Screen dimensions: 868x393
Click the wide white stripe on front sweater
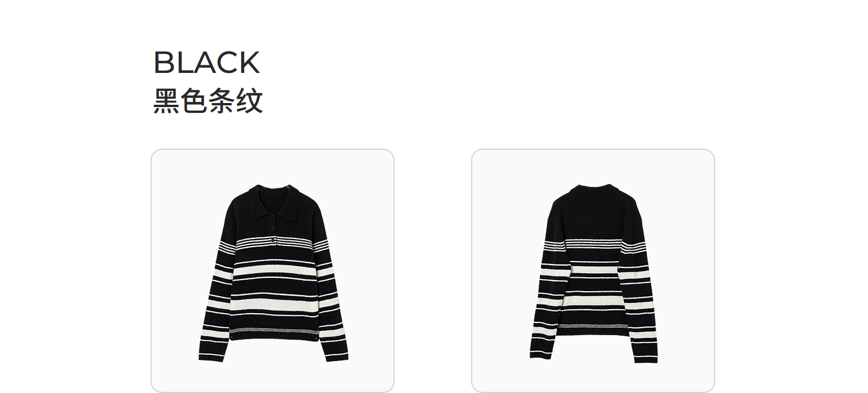pyautogui.click(x=274, y=271)
